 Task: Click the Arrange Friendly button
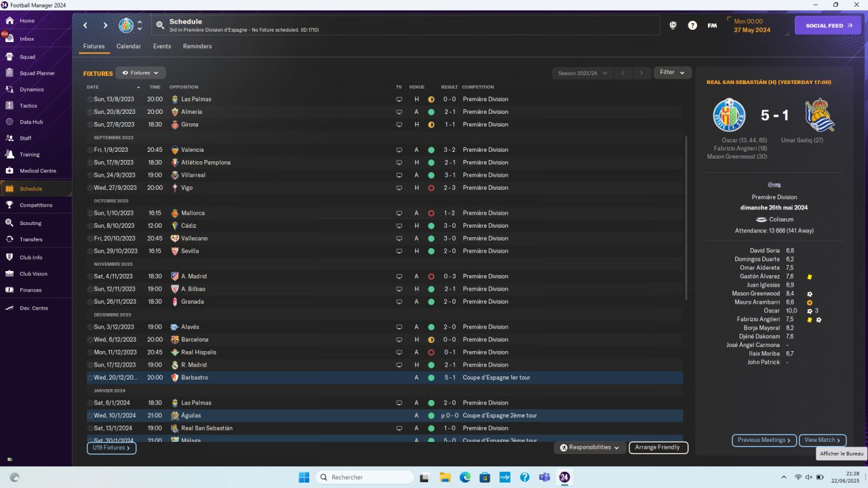(x=658, y=448)
